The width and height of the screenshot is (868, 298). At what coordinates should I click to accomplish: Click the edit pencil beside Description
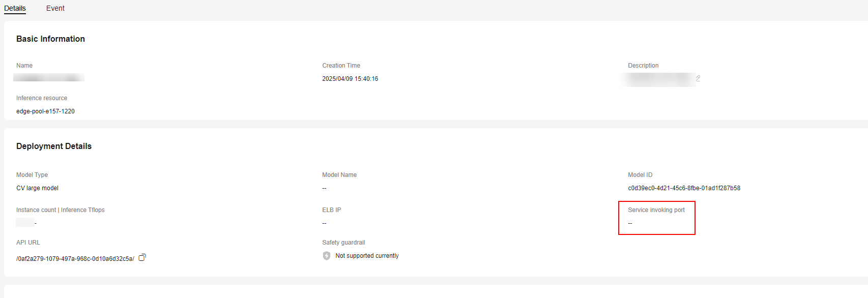tap(698, 78)
